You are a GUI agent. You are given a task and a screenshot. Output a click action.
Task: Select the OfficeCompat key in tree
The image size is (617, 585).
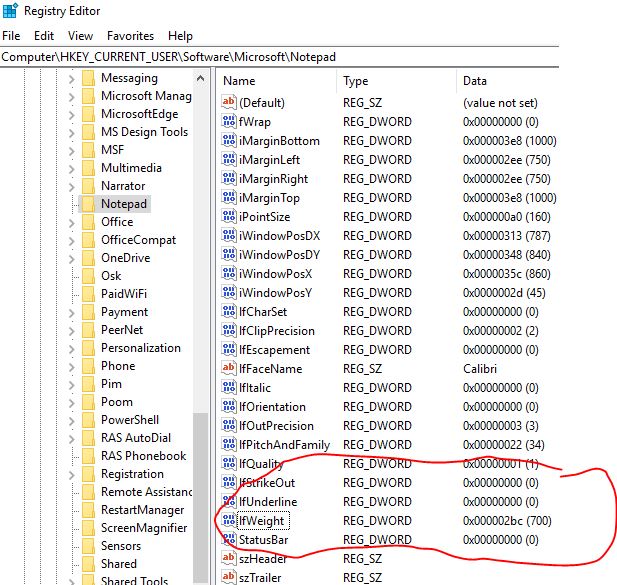[x=139, y=240]
